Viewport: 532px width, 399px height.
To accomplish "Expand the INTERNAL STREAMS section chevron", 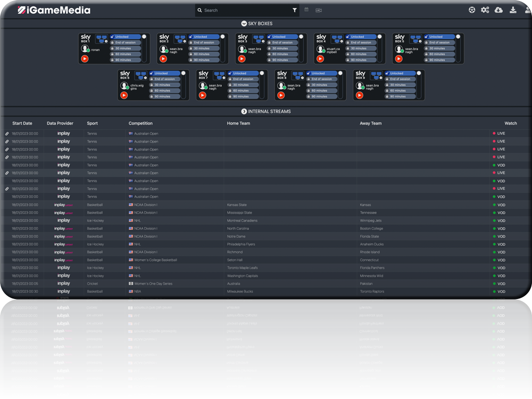I will tap(244, 112).
